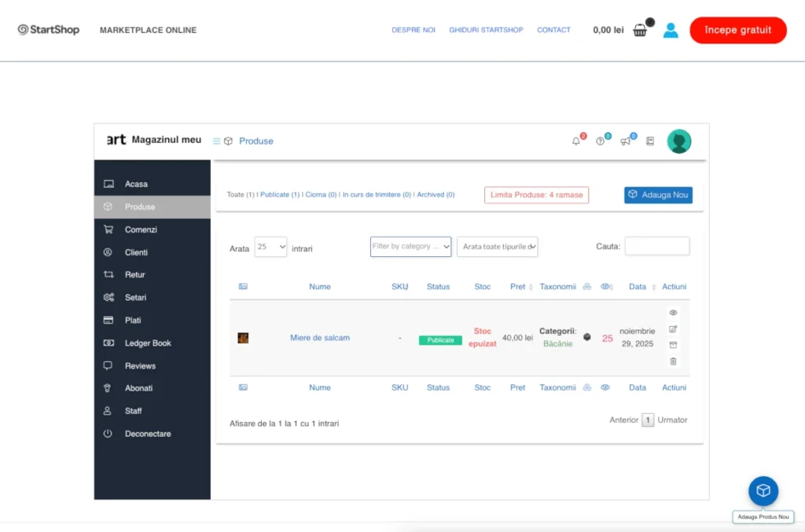
Task: Click the 0,00 lei cart total
Action: tap(608, 31)
